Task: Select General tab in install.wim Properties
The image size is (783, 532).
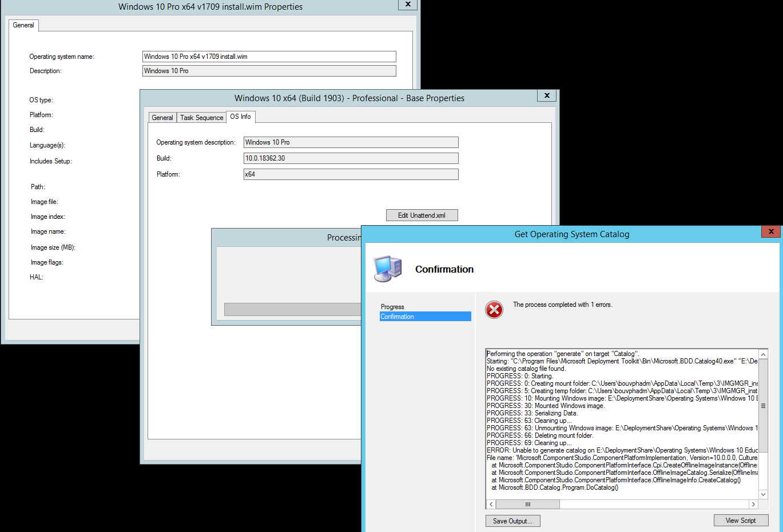Action: (x=23, y=25)
